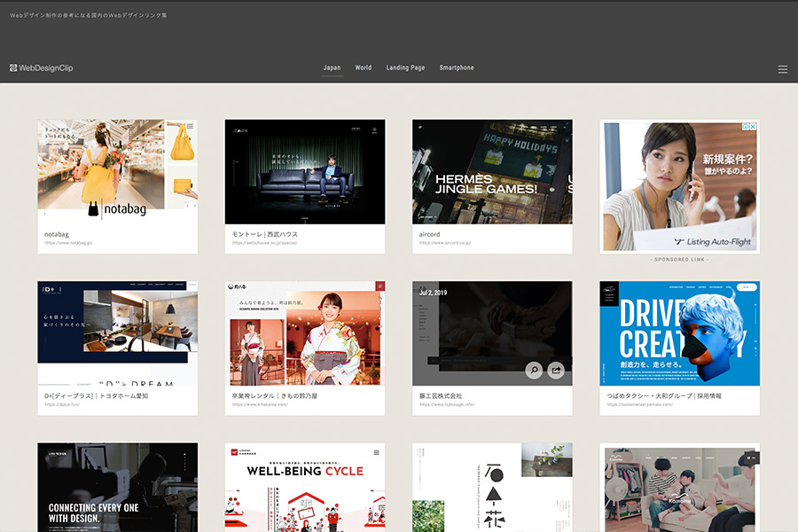Click the HERMÈS Jingle Games aircord thumbnail
Screen dimensions: 798x532
click(492, 172)
